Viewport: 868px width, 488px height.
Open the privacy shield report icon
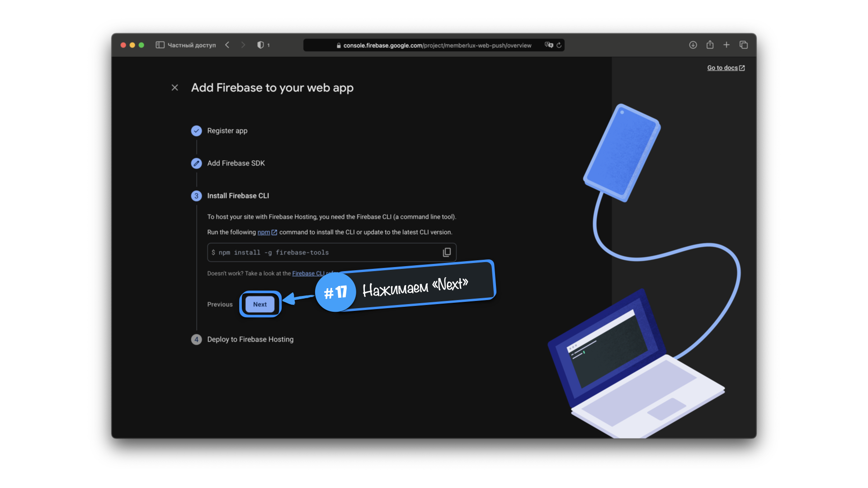coord(260,45)
